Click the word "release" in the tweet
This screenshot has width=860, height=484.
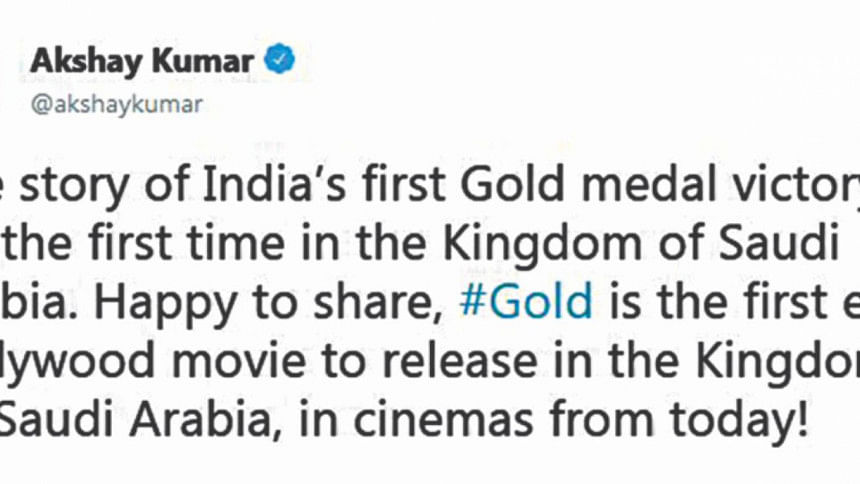click(x=448, y=361)
